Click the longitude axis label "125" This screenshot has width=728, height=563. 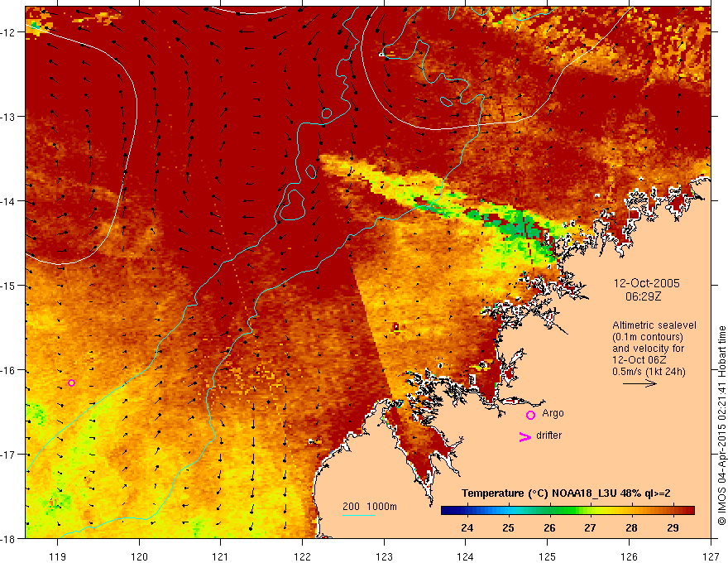pyautogui.click(x=547, y=556)
